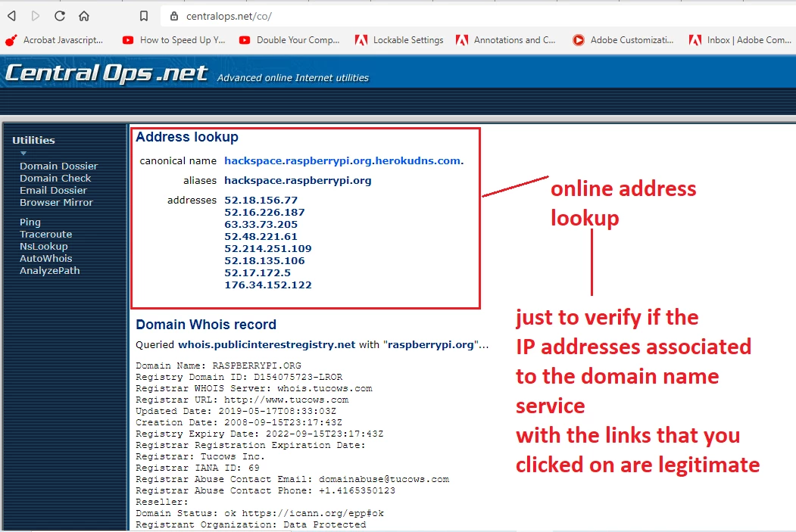
Task: Click the Creation Date line
Action: click(x=239, y=422)
